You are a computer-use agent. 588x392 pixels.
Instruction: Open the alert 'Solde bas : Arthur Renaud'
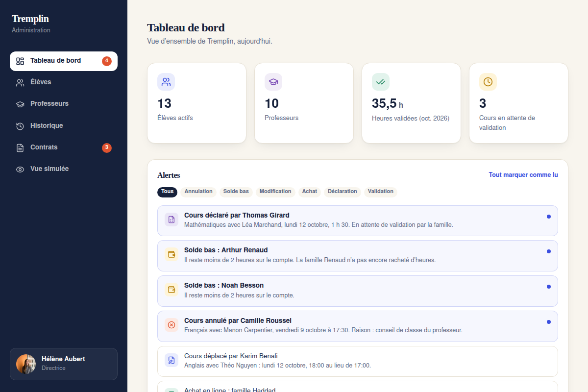(x=358, y=256)
